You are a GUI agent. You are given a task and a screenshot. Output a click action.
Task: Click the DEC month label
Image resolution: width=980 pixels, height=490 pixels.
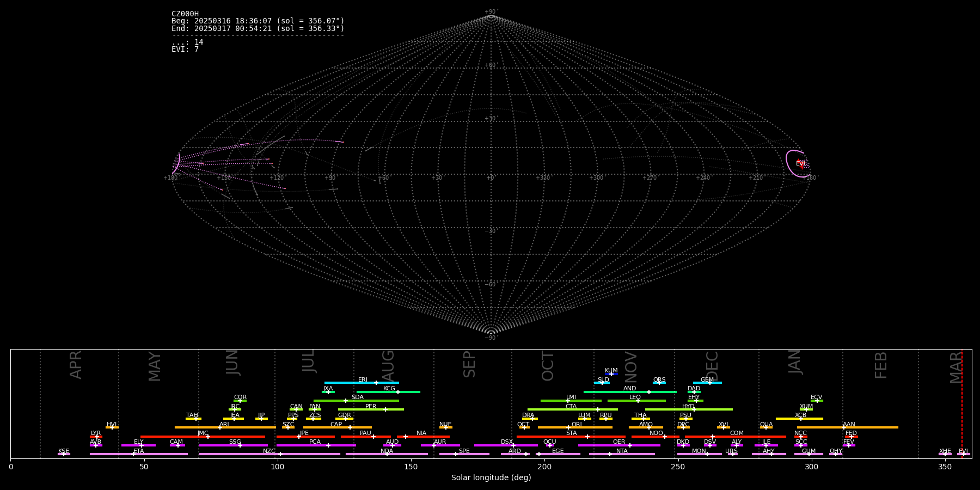point(712,366)
